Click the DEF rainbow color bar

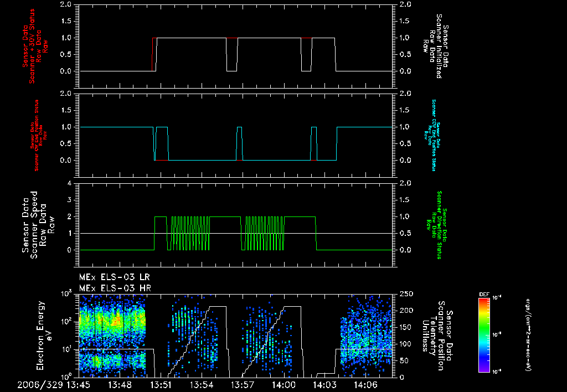click(x=484, y=335)
